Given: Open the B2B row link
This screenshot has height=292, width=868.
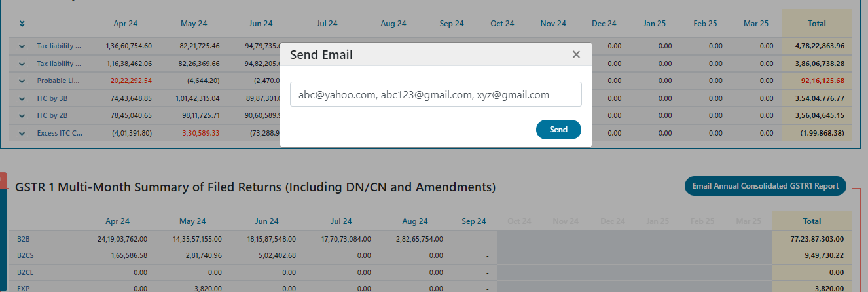Looking at the screenshot, I should point(23,239).
